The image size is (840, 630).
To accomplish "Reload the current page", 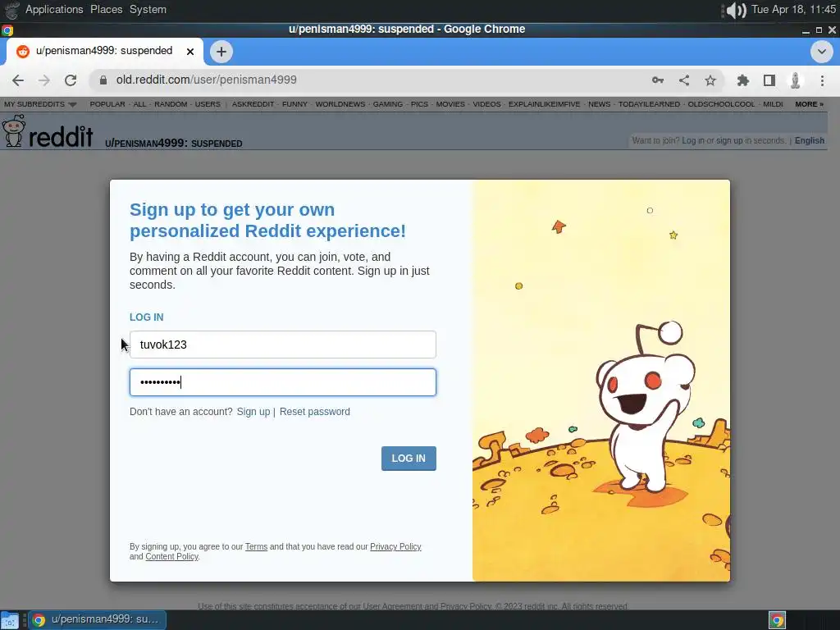I will coord(71,80).
